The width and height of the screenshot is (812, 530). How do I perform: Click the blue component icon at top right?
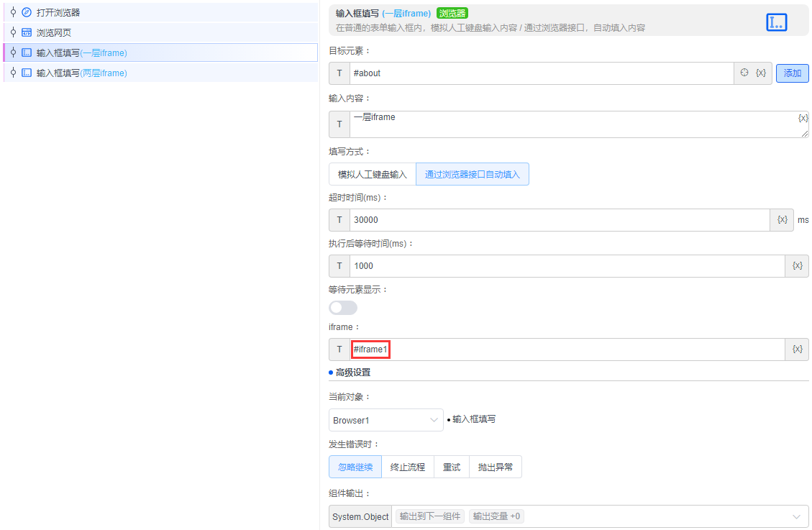click(x=776, y=22)
